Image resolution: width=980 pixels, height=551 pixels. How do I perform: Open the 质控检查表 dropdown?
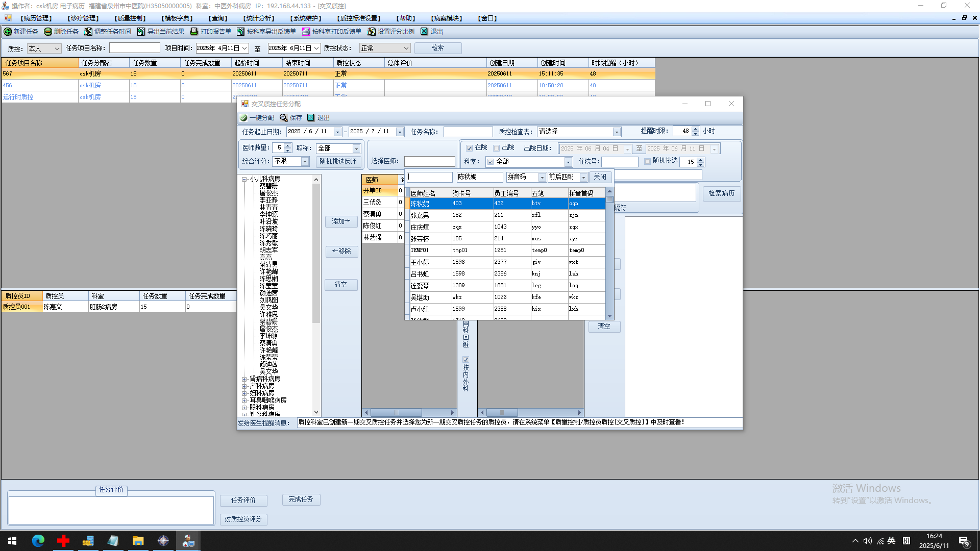click(617, 132)
